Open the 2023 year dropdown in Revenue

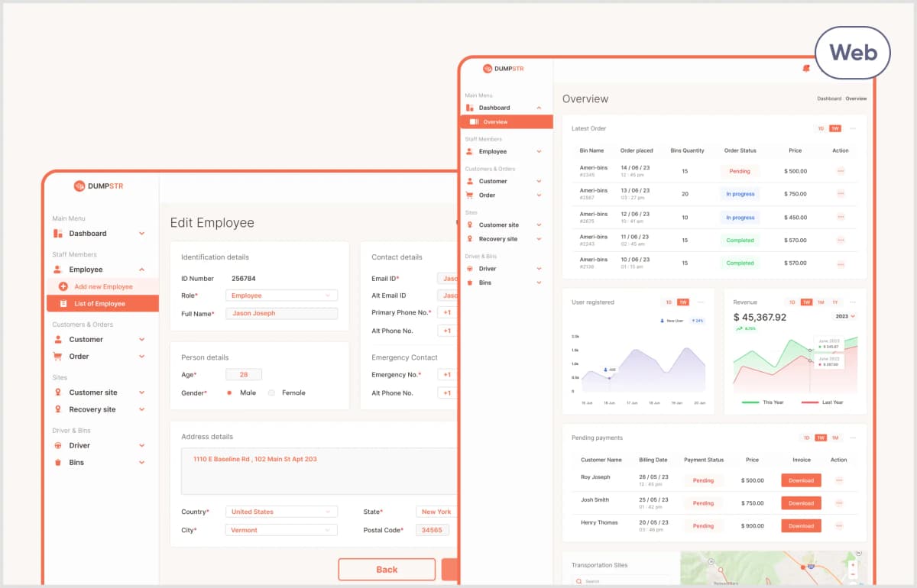[x=845, y=316]
